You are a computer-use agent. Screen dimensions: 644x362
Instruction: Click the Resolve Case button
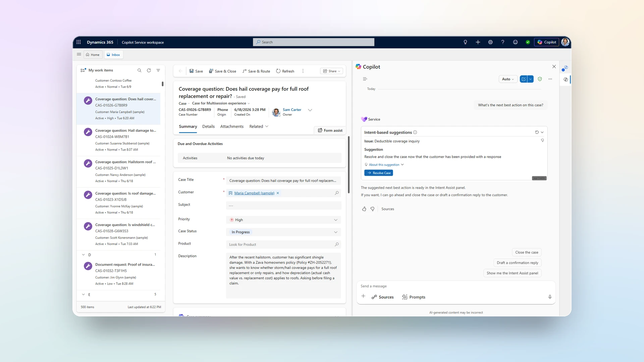click(x=379, y=173)
